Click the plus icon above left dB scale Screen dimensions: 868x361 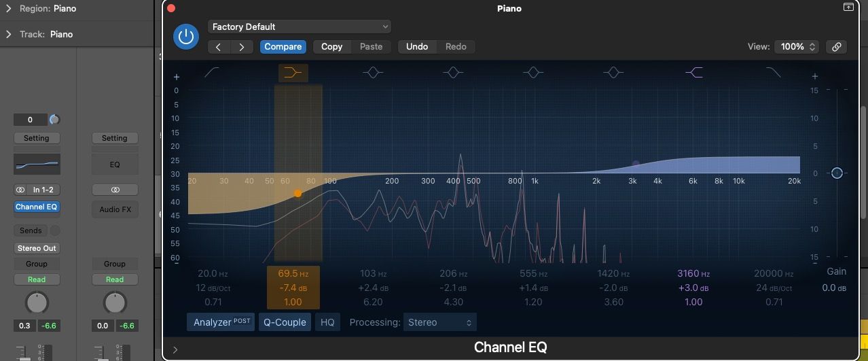(177, 77)
